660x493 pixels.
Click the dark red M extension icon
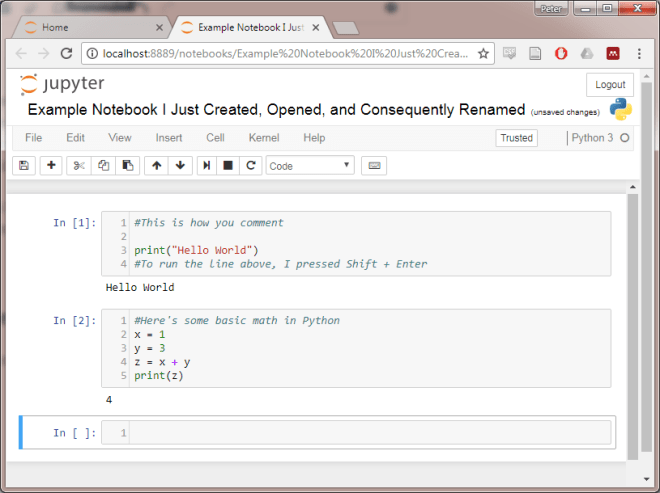613,53
